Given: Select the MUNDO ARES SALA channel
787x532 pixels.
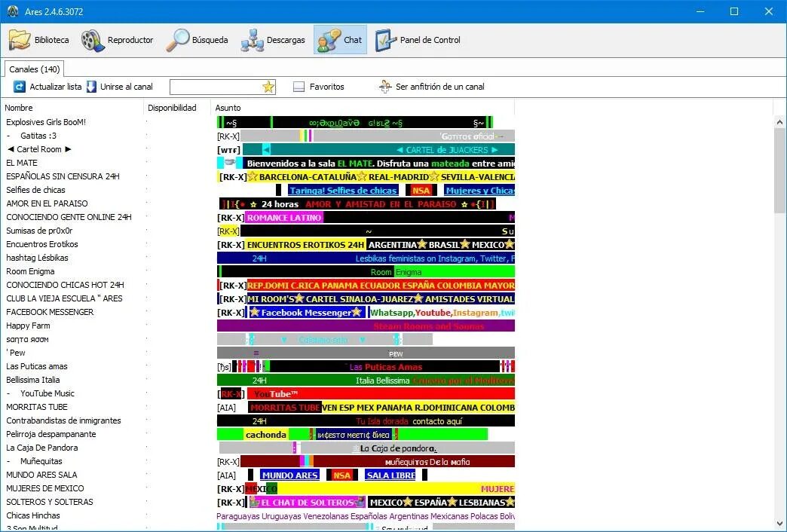Looking at the screenshot, I should pyautogui.click(x=41, y=474).
